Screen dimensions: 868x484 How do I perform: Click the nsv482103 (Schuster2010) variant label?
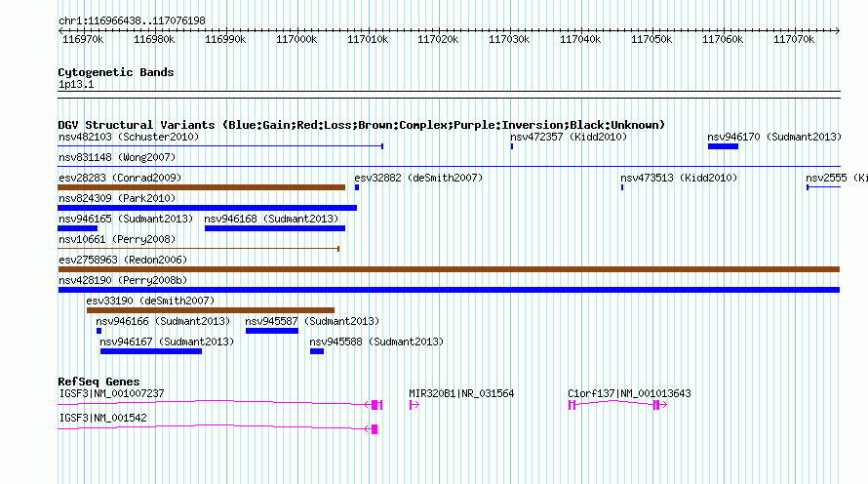point(129,137)
